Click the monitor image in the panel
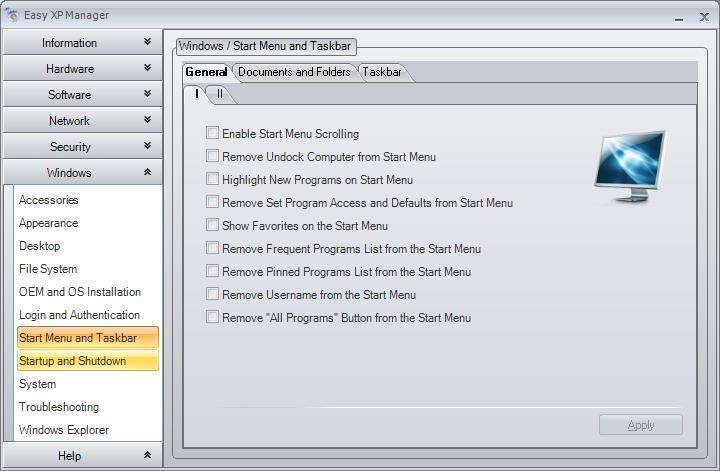The width and height of the screenshot is (720, 471). click(x=630, y=167)
